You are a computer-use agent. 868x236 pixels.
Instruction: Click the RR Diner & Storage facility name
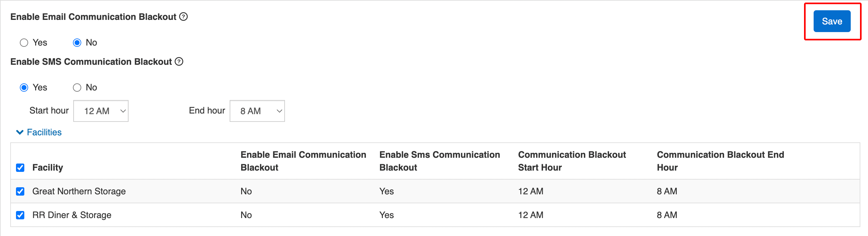72,215
